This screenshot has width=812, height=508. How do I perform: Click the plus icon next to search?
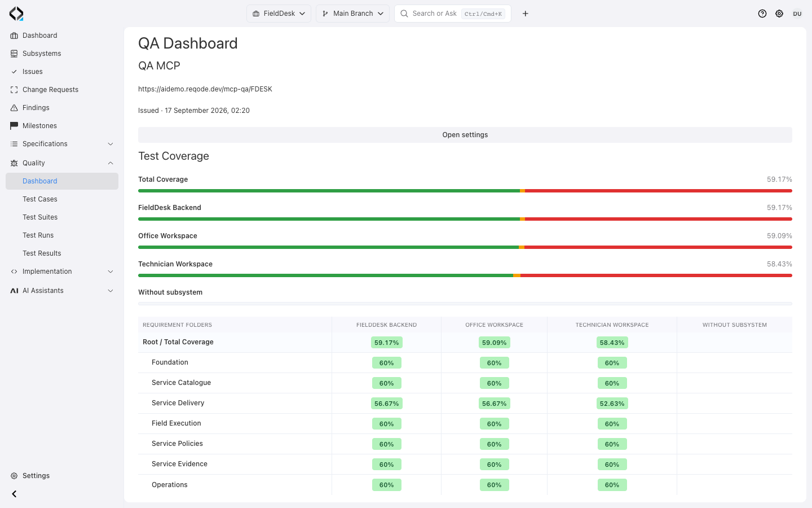pyautogui.click(x=526, y=14)
